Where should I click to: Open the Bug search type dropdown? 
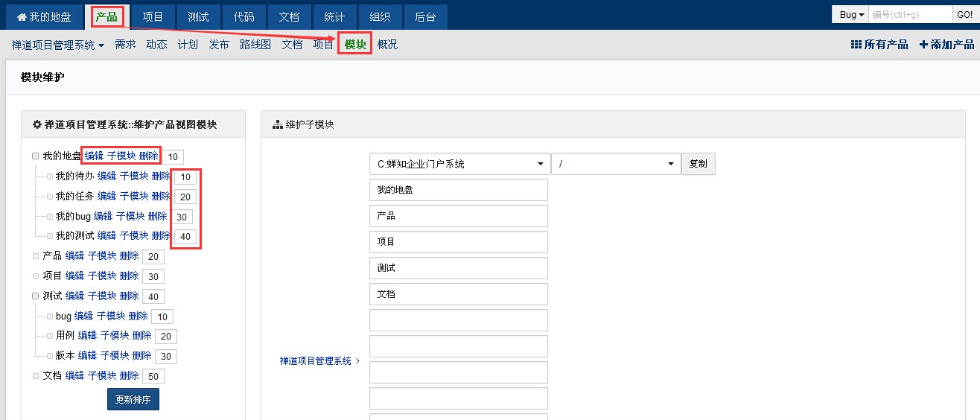point(851,15)
